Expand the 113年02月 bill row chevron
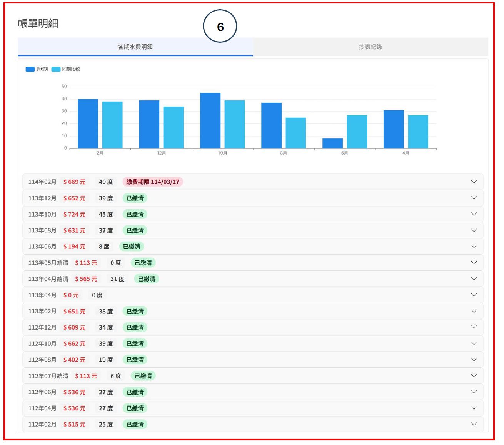The width and height of the screenshot is (504, 445). click(x=474, y=311)
